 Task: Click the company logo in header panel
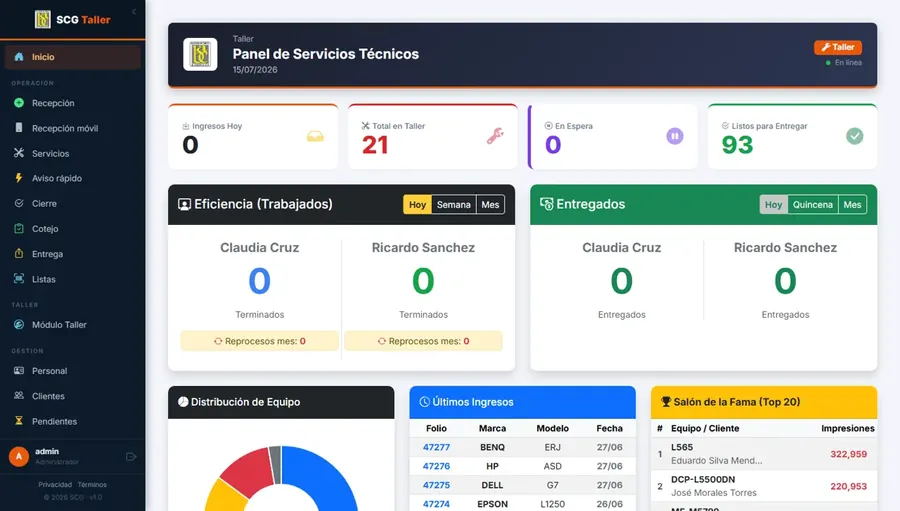coord(200,55)
